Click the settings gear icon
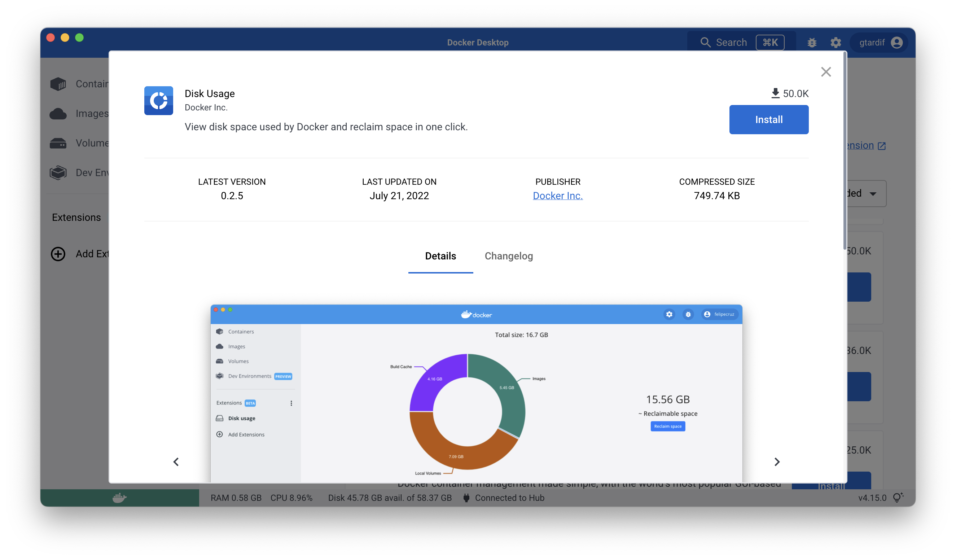The height and width of the screenshot is (560, 956). click(836, 41)
